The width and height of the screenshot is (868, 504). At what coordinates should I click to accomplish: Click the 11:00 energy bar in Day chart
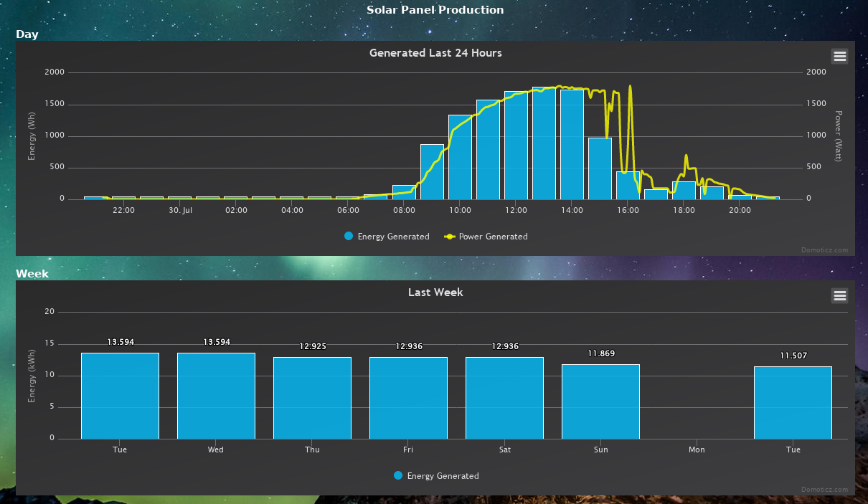point(488,150)
